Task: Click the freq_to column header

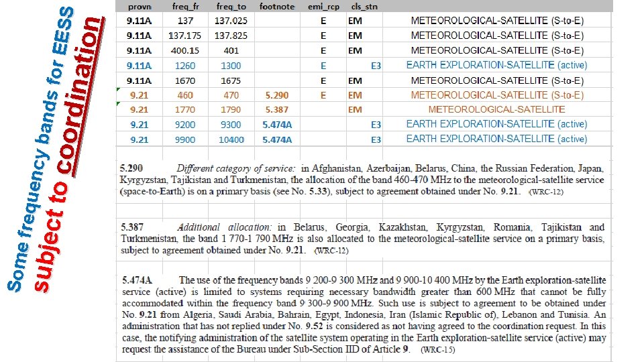Action: tap(231, 7)
